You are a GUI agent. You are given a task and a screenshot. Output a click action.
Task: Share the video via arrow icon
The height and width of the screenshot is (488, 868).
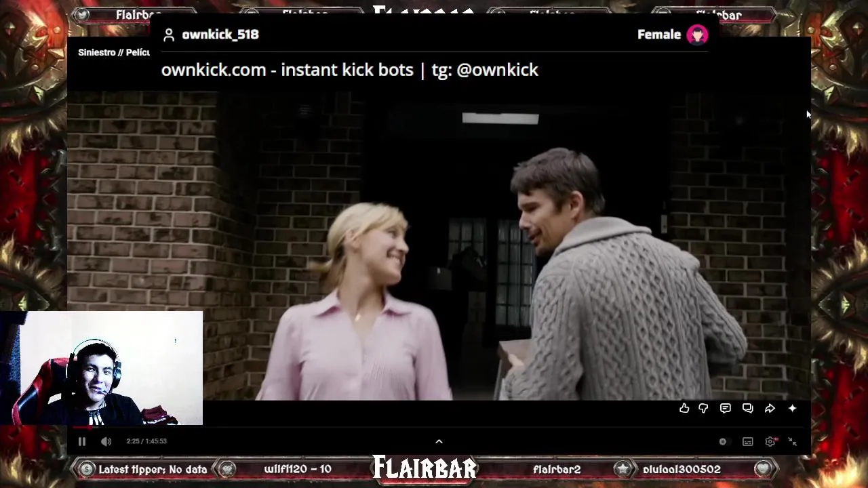click(x=770, y=408)
